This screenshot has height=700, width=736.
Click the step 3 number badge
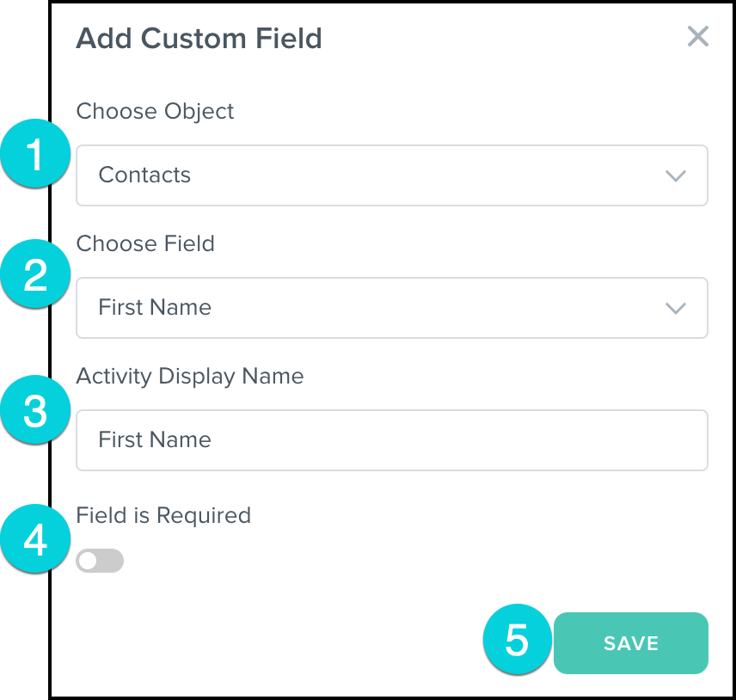[35, 410]
